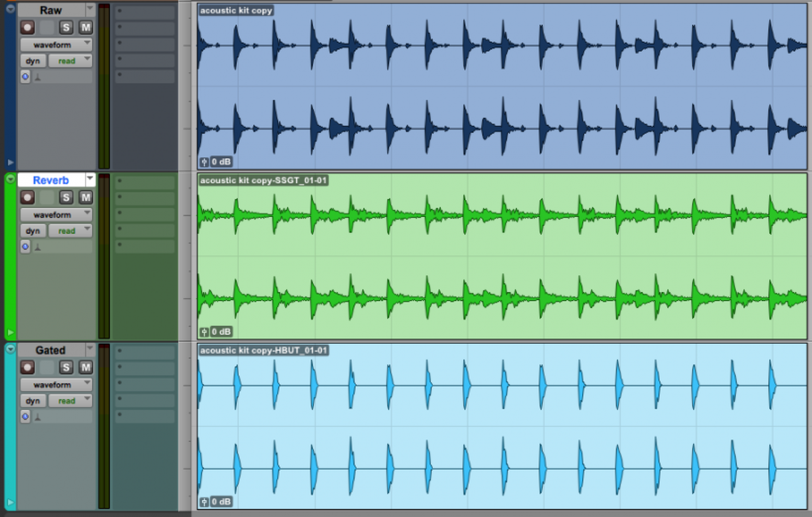Open the Gated track name dropdown arrow
Screen dimensions: 812x517
tap(90, 349)
